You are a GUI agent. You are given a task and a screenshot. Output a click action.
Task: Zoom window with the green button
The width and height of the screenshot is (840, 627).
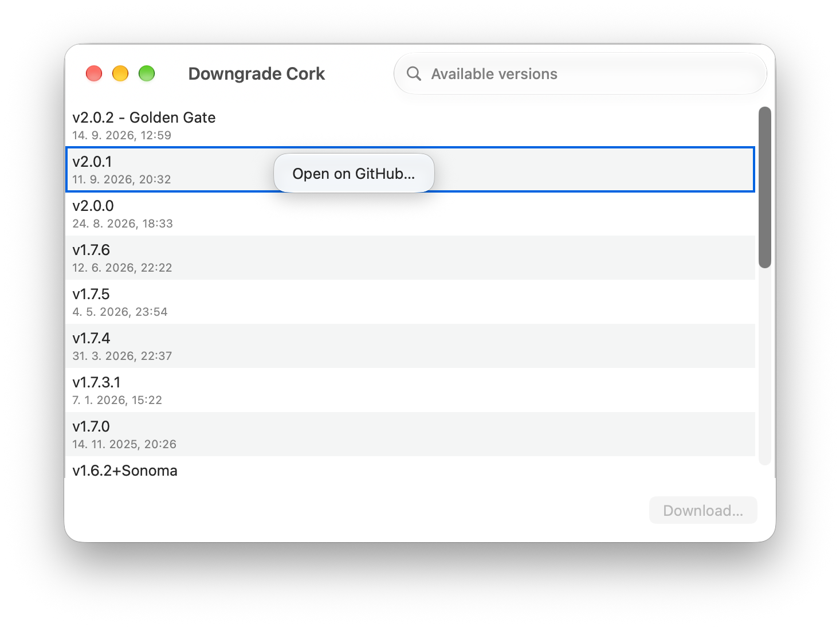click(147, 73)
